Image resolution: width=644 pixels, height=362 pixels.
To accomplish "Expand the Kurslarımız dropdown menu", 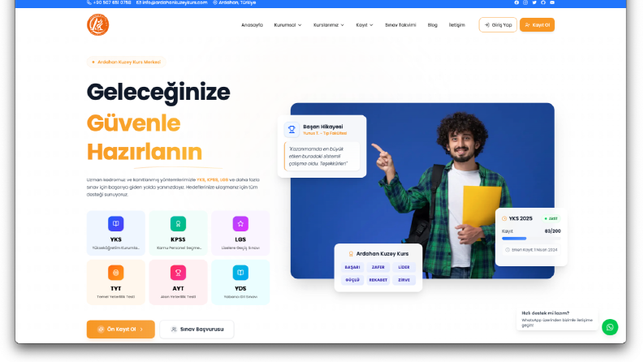I will [329, 25].
